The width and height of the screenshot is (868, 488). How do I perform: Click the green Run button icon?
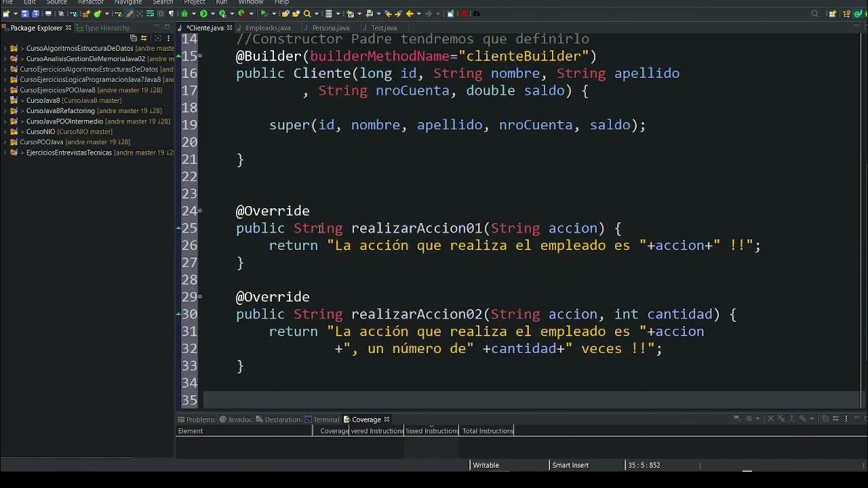coord(203,14)
